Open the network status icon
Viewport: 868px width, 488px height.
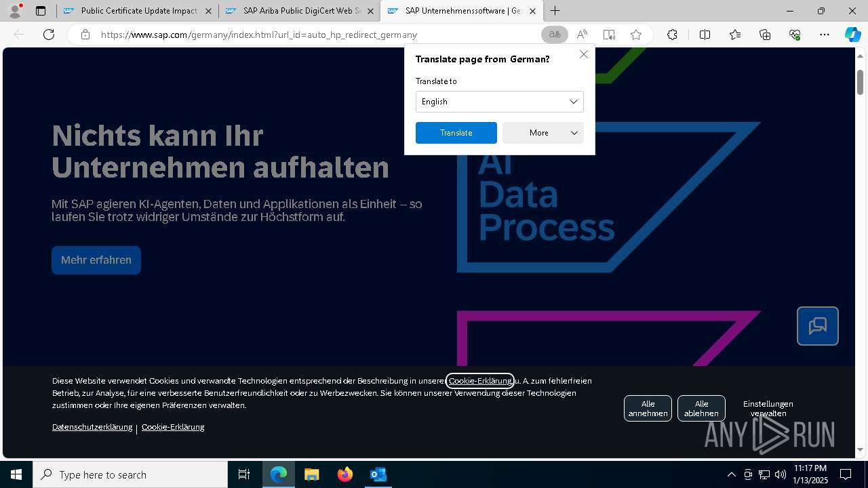[764, 474]
